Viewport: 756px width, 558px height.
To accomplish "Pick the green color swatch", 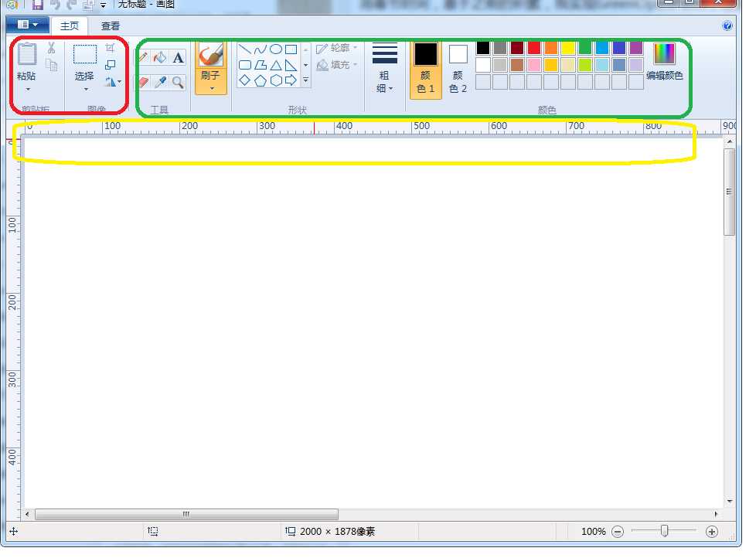I will coord(585,48).
